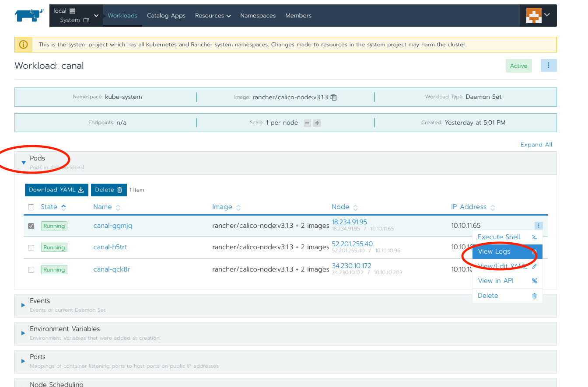Collapse the Pods section
The height and width of the screenshot is (387, 588).
click(x=24, y=161)
